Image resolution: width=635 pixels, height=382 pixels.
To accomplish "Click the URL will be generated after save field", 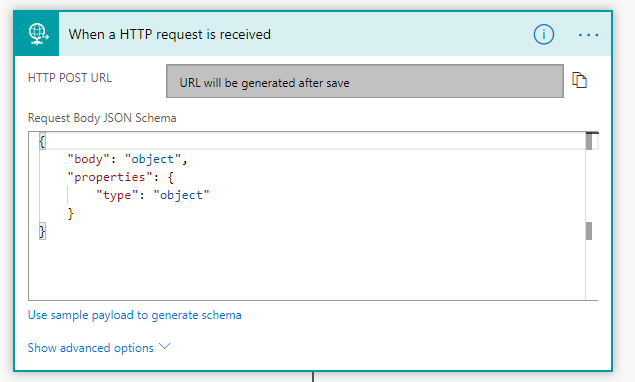I will pos(364,81).
